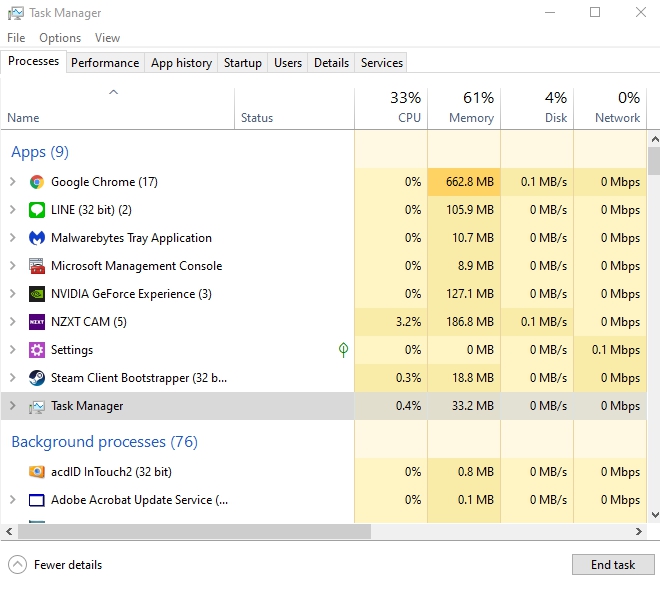Click the Background processes (76) header

pos(104,442)
